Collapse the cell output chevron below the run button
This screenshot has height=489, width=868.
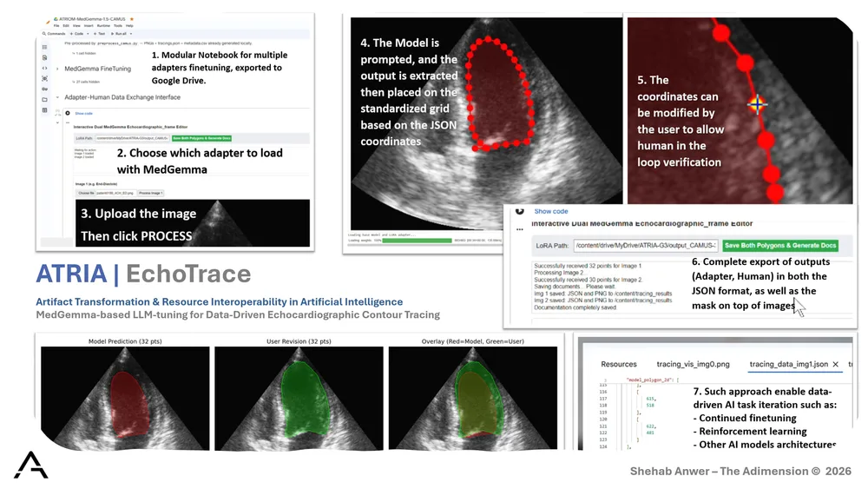click(57, 122)
